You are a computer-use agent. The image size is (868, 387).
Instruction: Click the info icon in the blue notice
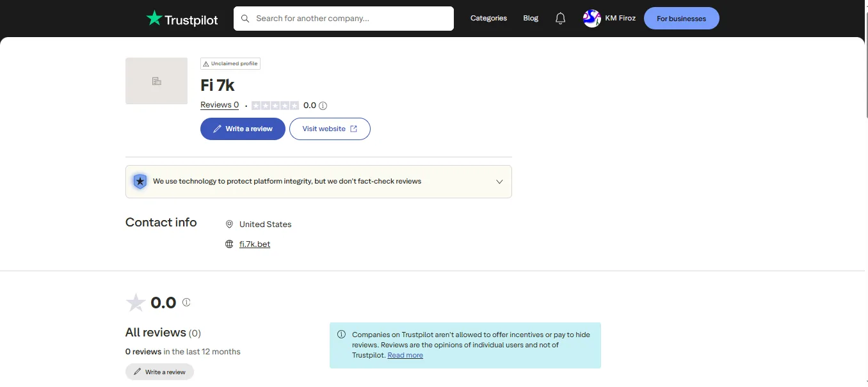pos(341,335)
